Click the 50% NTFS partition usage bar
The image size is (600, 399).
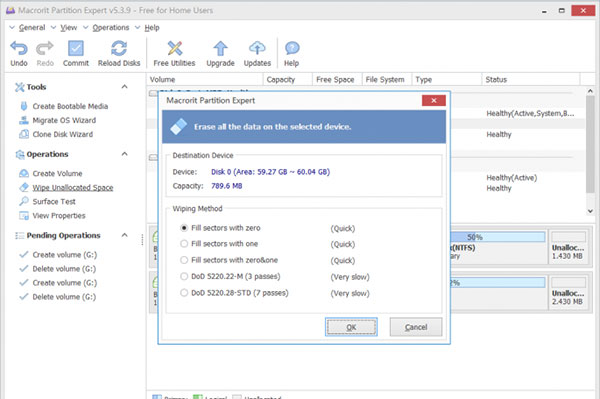point(498,237)
